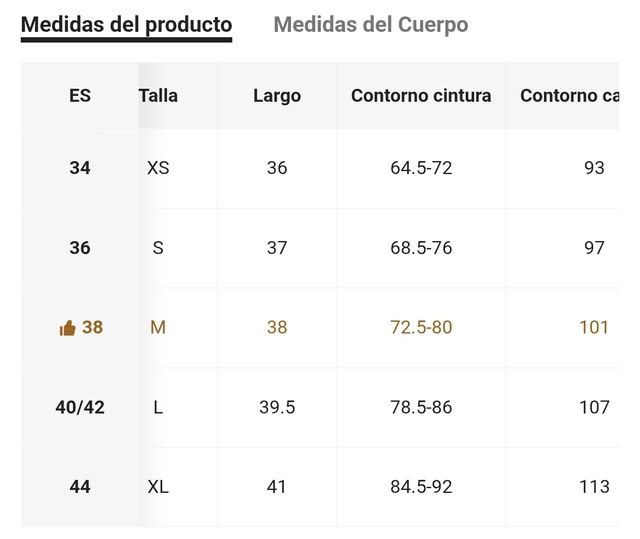Select the ES size 34 row

point(80,168)
